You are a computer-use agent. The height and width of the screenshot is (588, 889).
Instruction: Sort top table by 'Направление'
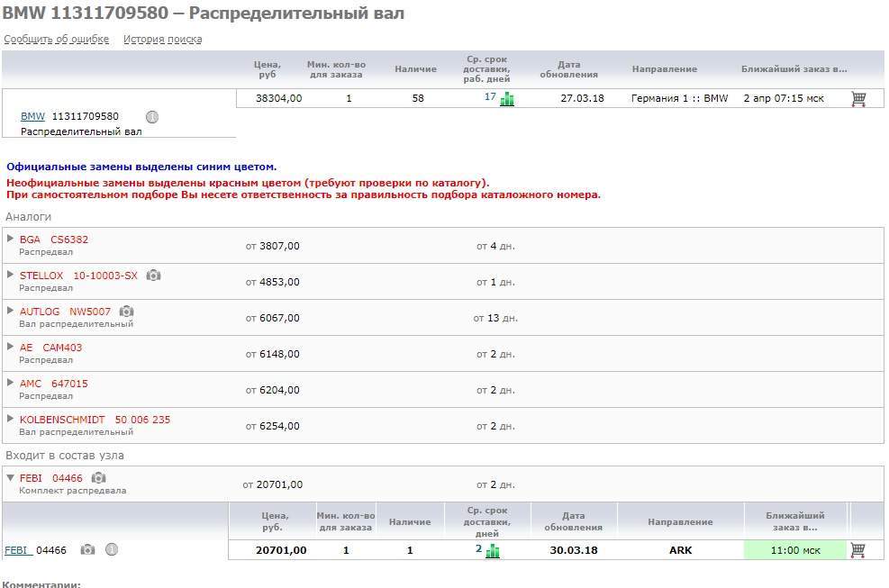pyautogui.click(x=665, y=69)
